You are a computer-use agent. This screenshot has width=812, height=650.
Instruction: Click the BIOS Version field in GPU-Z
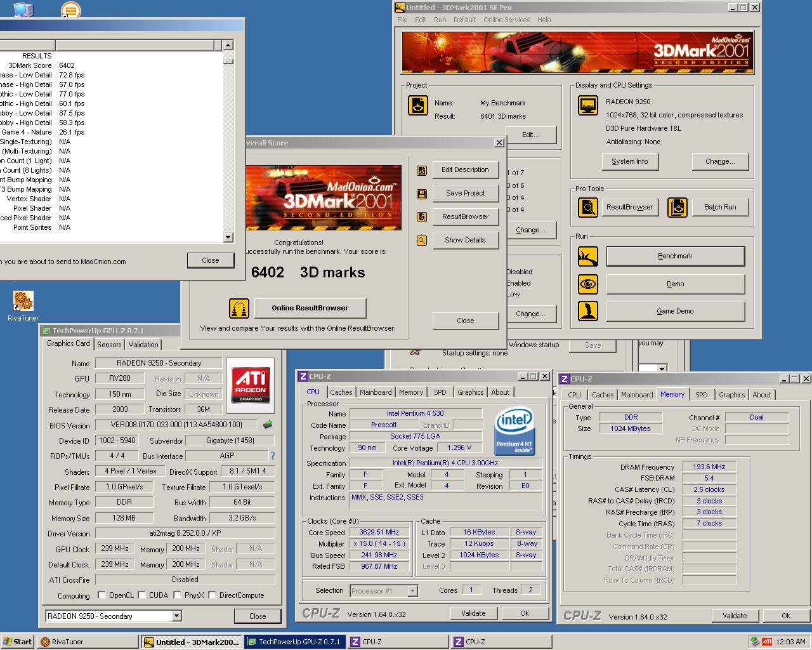coord(177,425)
